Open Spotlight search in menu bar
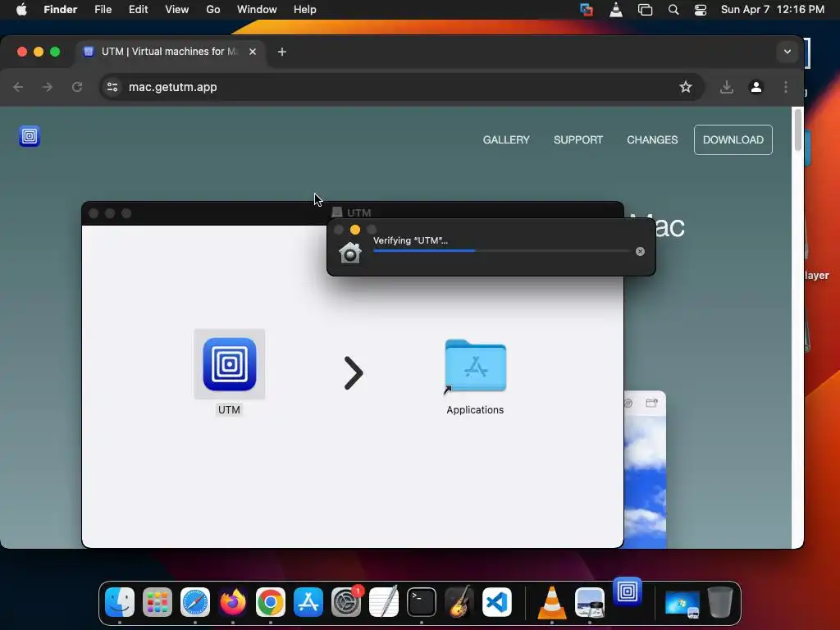Image resolution: width=840 pixels, height=630 pixels. [673, 10]
